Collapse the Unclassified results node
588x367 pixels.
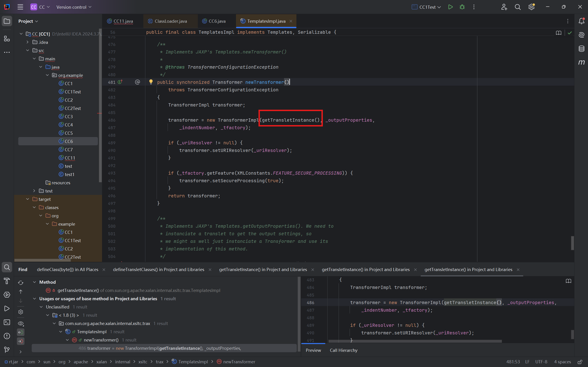(41, 307)
